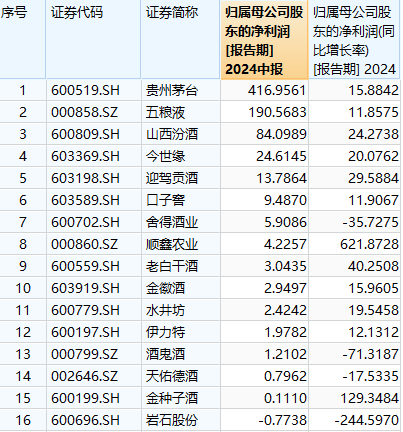The width and height of the screenshot is (403, 432).
Task: Click growth rate 129.3484
Action: pos(369,398)
